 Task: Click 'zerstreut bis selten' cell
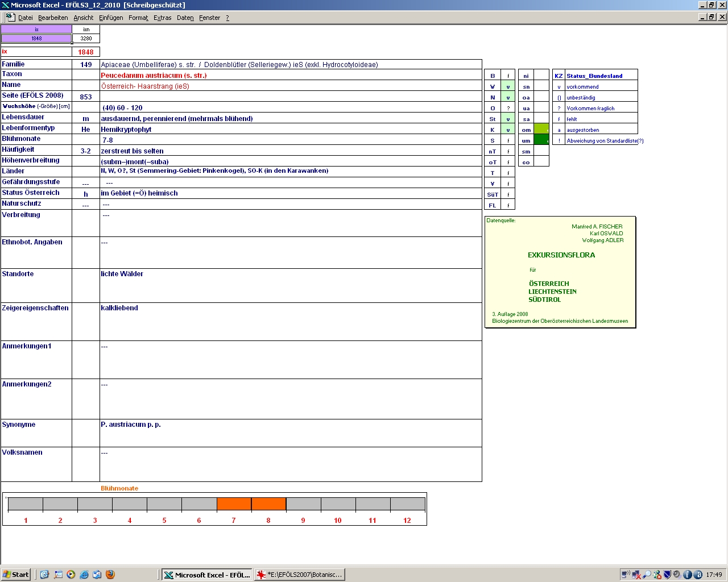point(291,151)
